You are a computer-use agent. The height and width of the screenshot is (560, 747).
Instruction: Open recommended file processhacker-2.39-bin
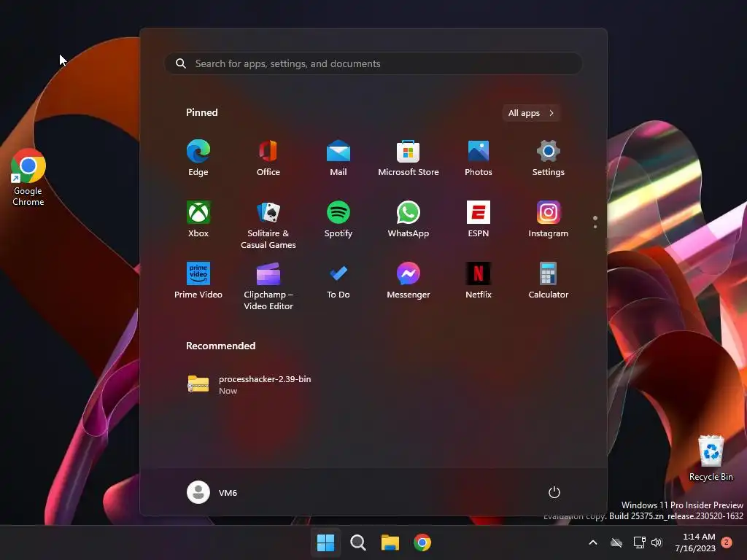point(249,384)
